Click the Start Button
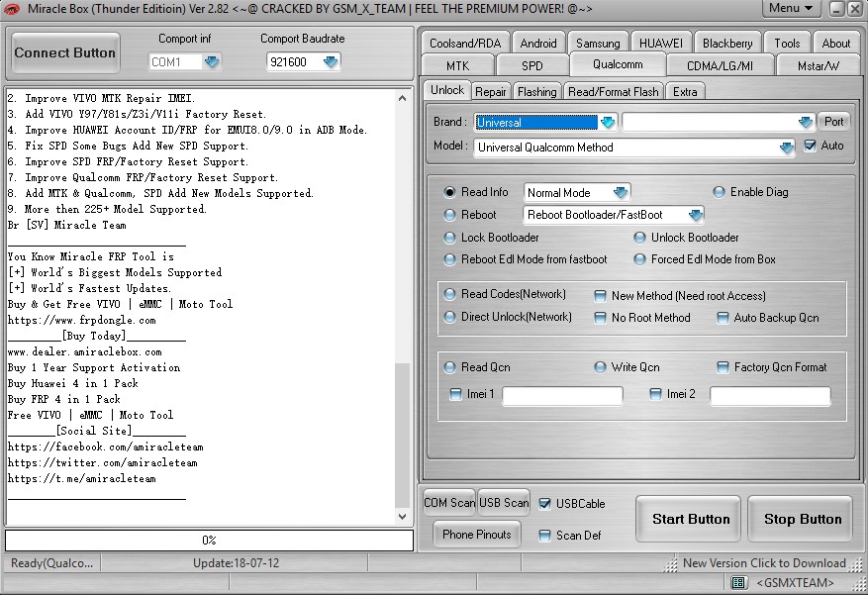Image resolution: width=868 pixels, height=595 pixels. (690, 519)
